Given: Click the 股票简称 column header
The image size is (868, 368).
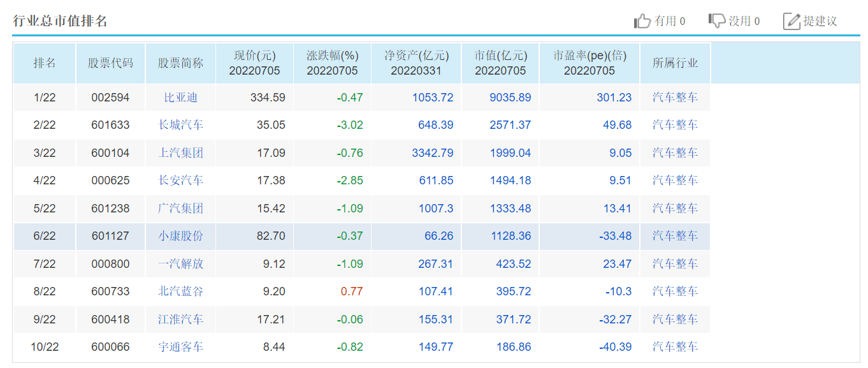Looking at the screenshot, I should [181, 63].
